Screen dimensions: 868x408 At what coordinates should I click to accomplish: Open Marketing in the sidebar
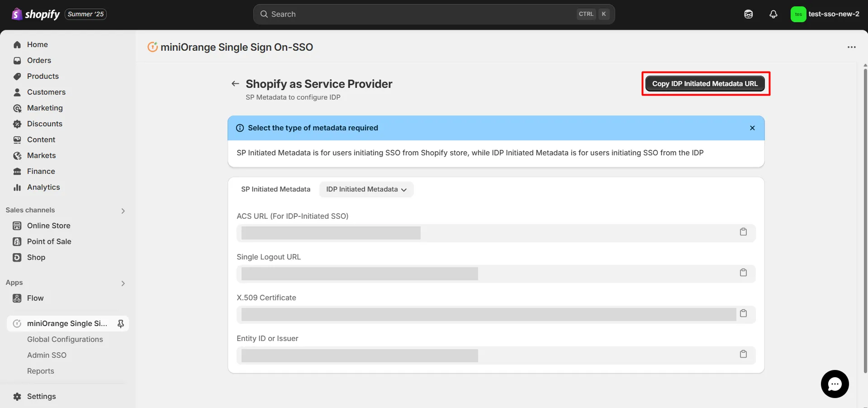[x=45, y=108]
